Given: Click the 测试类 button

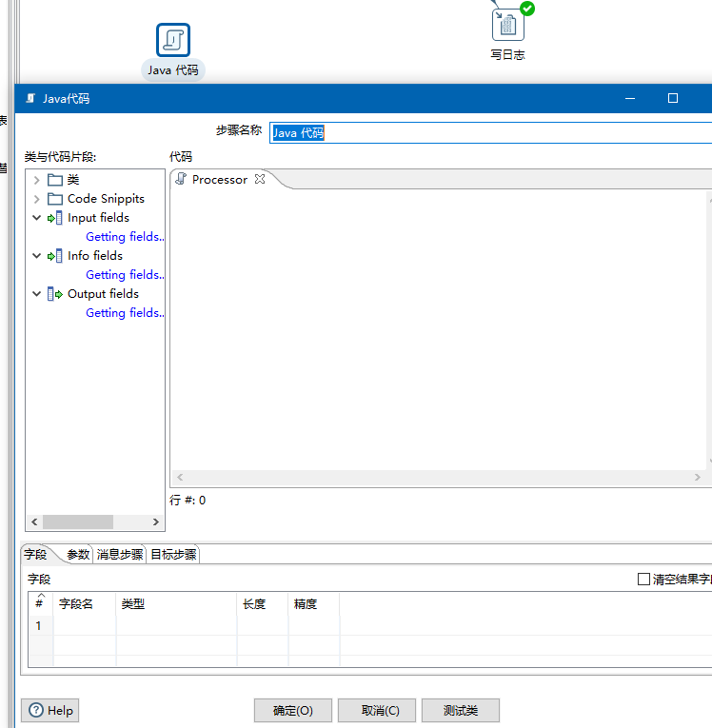Looking at the screenshot, I should tap(461, 710).
